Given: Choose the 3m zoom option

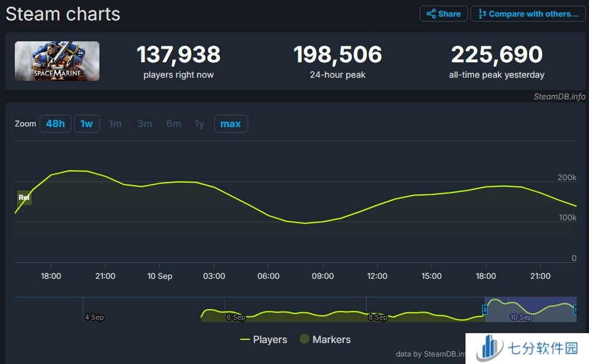Looking at the screenshot, I should [144, 123].
